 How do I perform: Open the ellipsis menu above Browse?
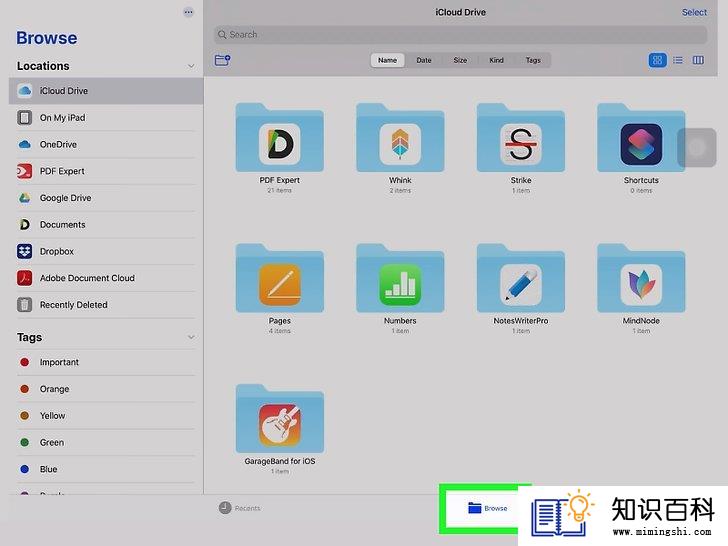click(188, 12)
